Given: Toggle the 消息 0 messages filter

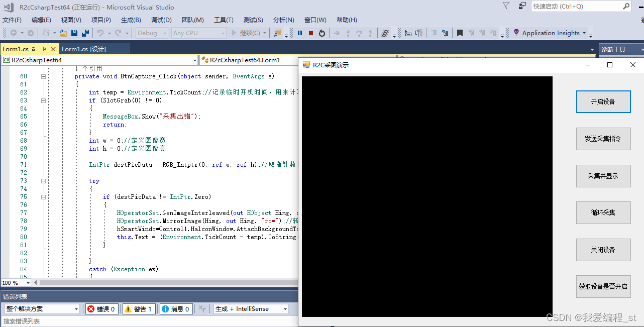Looking at the screenshot, I should coord(175,309).
